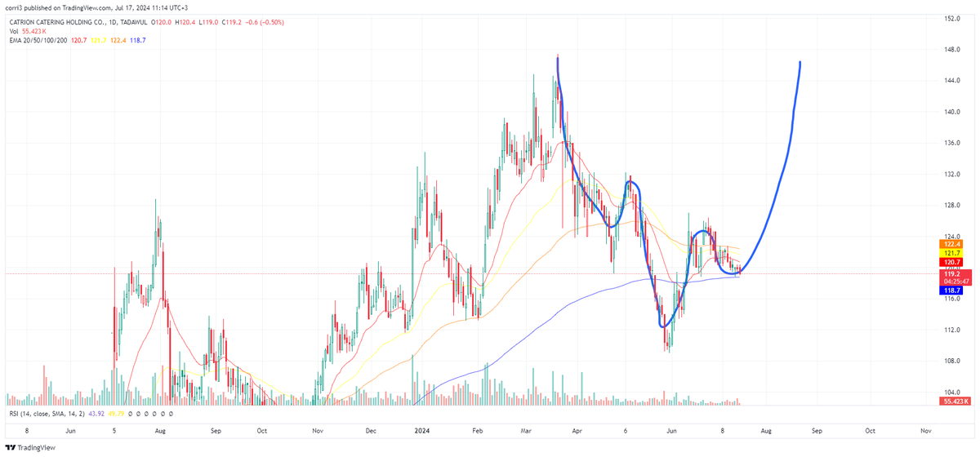Click the 128.0 price scale label

[x=953, y=206]
